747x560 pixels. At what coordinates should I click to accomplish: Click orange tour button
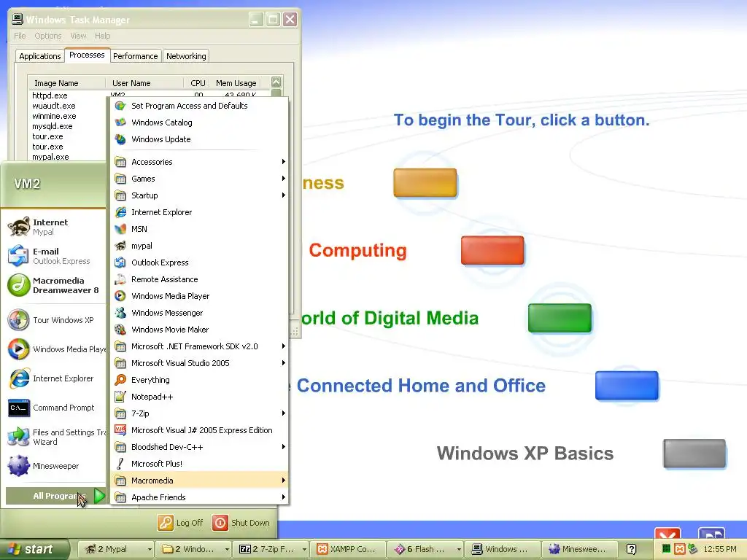coord(425,182)
